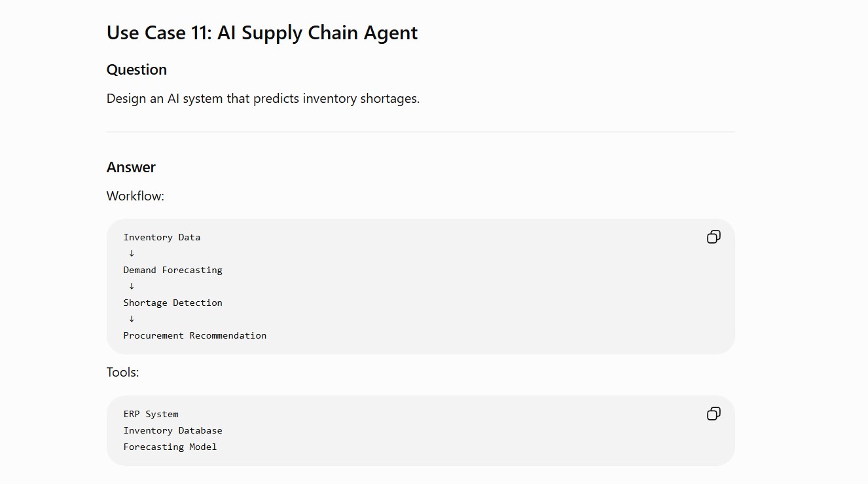Click the Answer heading
The width and height of the screenshot is (868, 484).
point(131,167)
